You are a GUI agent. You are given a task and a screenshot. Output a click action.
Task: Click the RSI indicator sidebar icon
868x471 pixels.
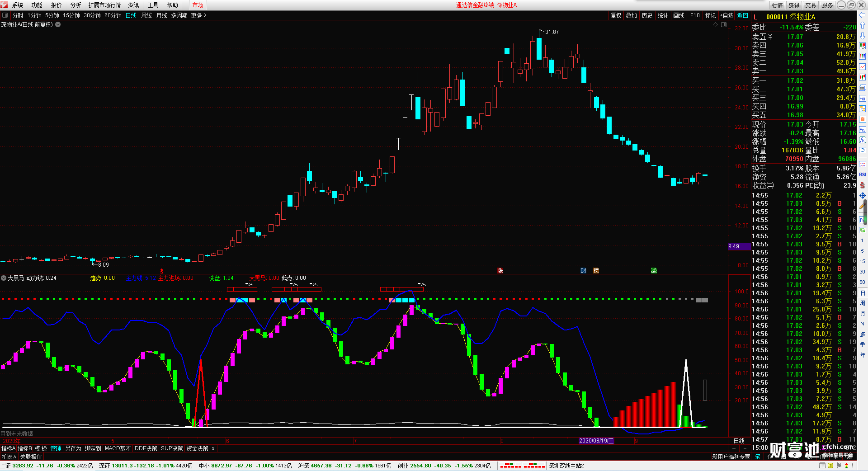[x=863, y=174]
